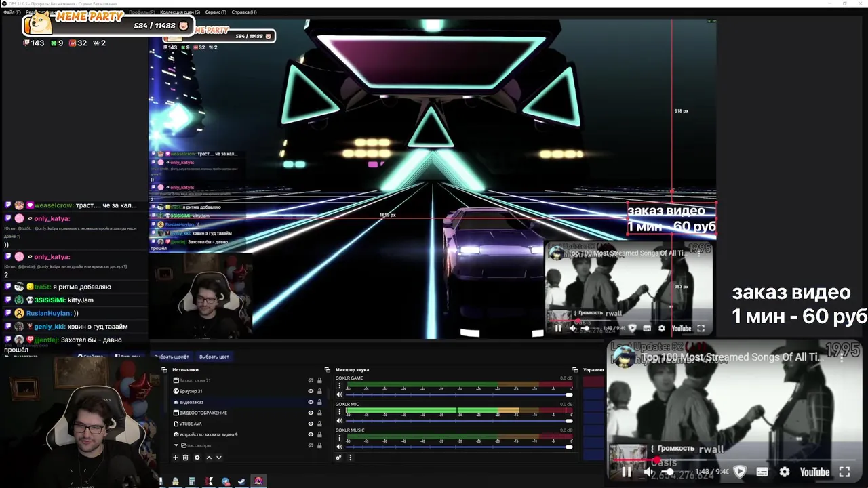Remove selected source with trash icon

tap(186, 457)
